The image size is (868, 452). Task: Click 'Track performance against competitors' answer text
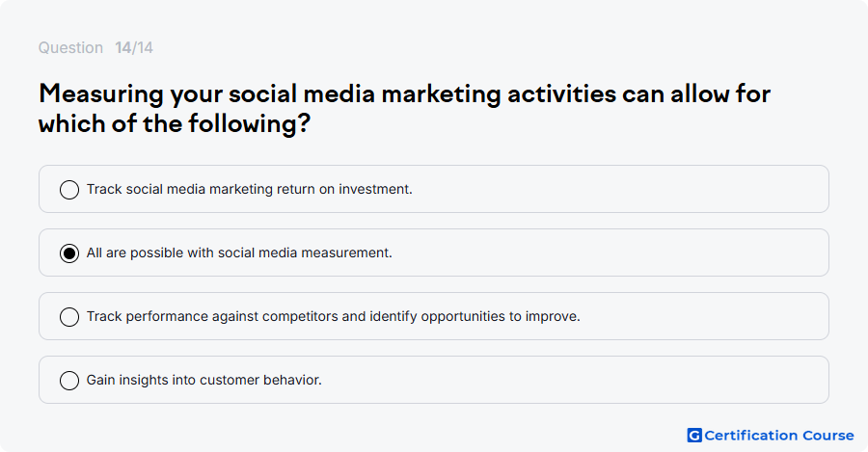[334, 316]
